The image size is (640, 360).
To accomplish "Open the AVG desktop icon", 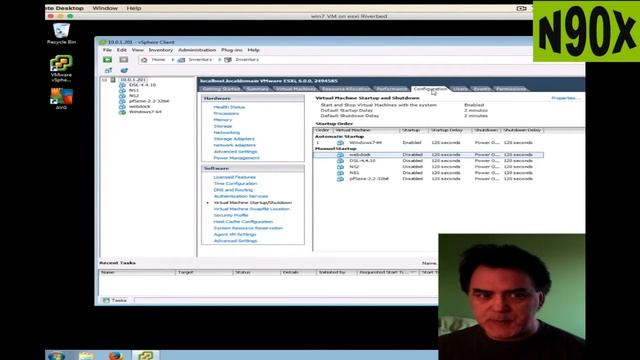I will point(61,99).
